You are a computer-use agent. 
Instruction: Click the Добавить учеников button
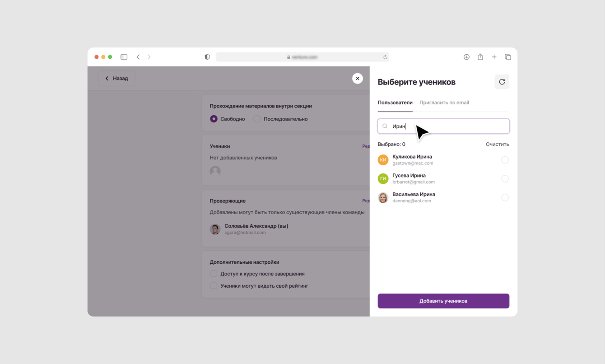[x=443, y=301]
